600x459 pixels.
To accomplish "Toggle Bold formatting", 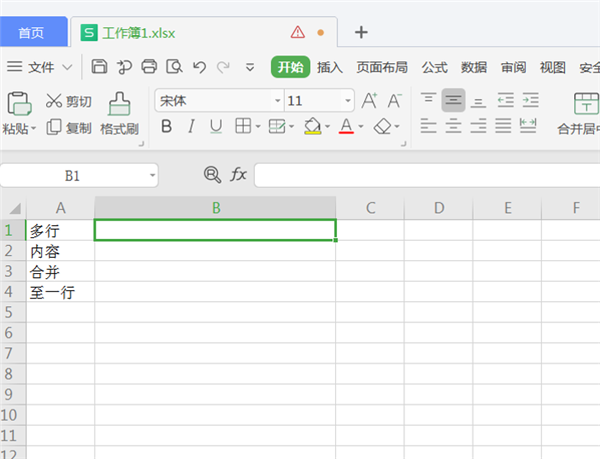I will coord(166,127).
